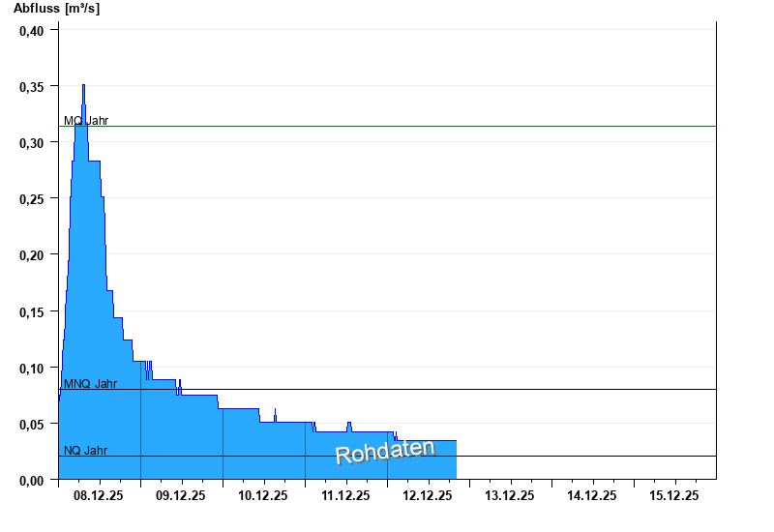Click the 0,30 y-axis label
This screenshot has width=774, height=532.
[32, 143]
